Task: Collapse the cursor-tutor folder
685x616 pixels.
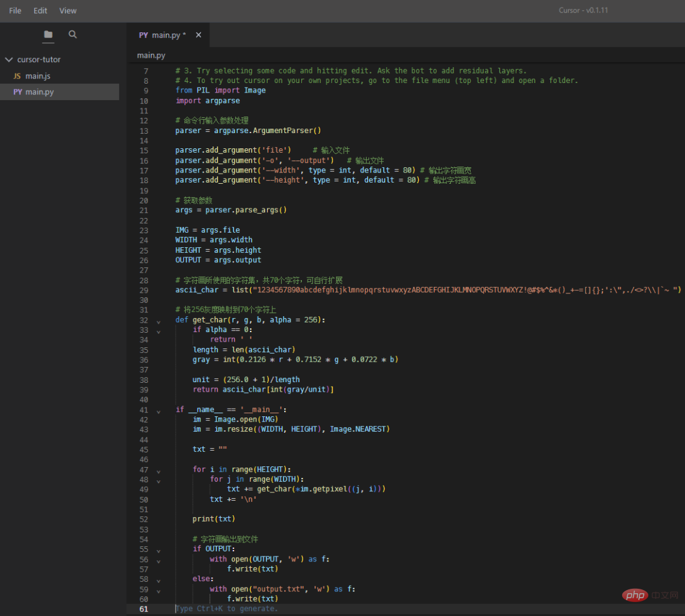Action: (9, 60)
